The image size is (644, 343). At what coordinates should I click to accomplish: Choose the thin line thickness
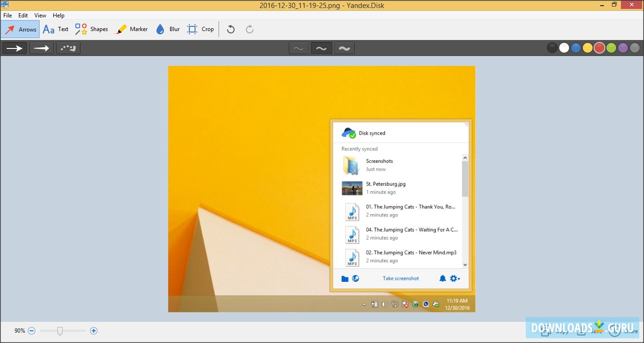coord(298,48)
